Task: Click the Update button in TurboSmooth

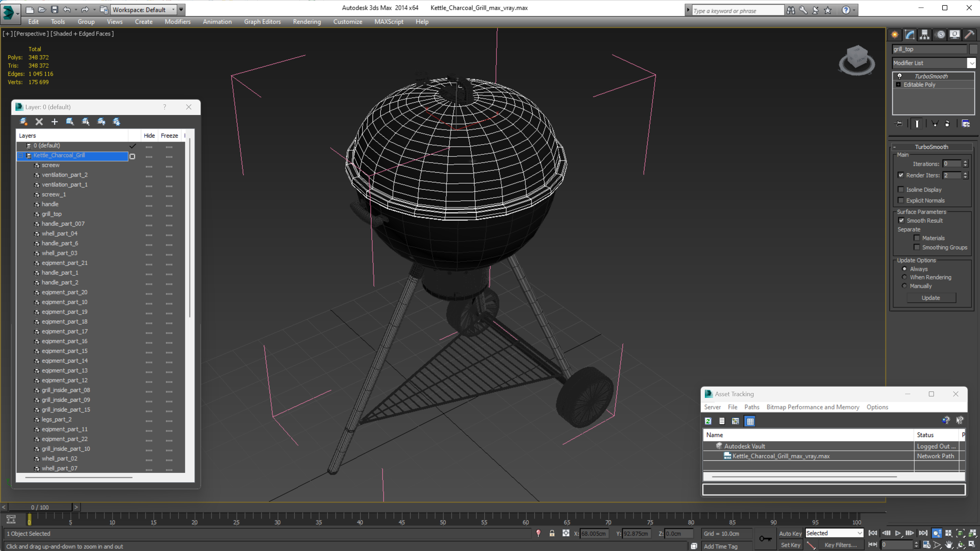Action: [931, 298]
